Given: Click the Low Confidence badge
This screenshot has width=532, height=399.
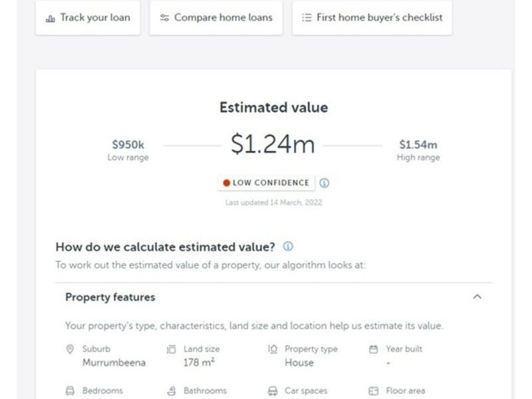Looking at the screenshot, I should point(266,183).
